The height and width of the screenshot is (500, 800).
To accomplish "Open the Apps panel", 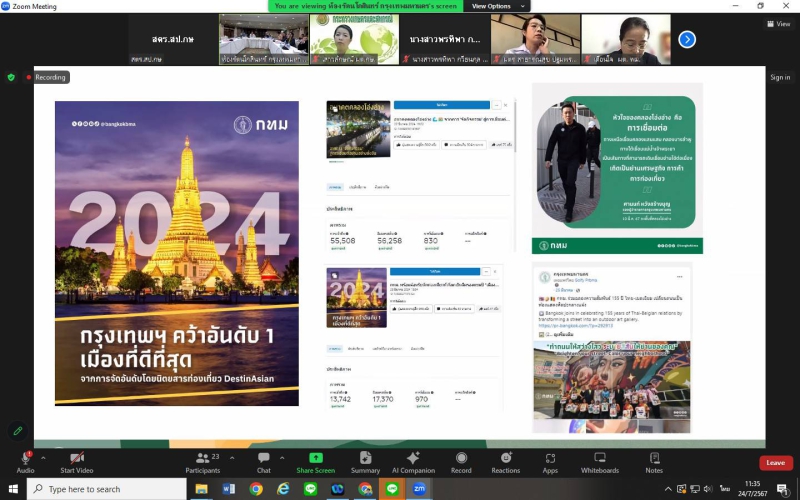I will pyautogui.click(x=550, y=459).
